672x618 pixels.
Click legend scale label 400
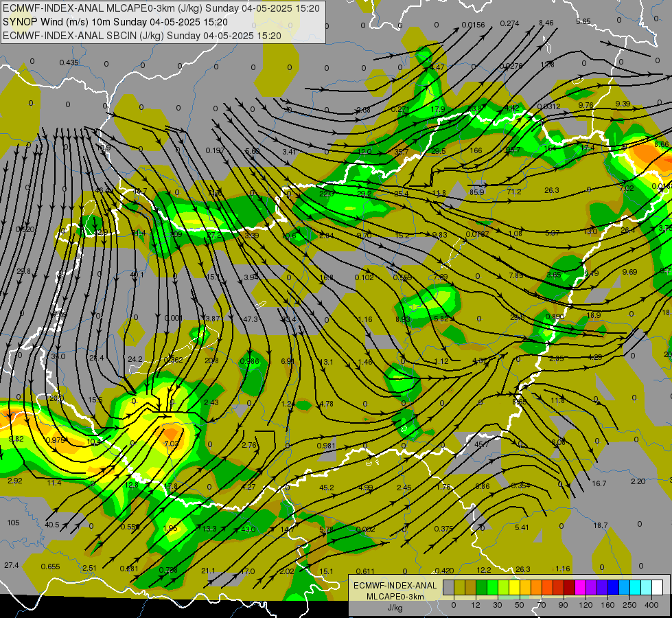[651, 605]
